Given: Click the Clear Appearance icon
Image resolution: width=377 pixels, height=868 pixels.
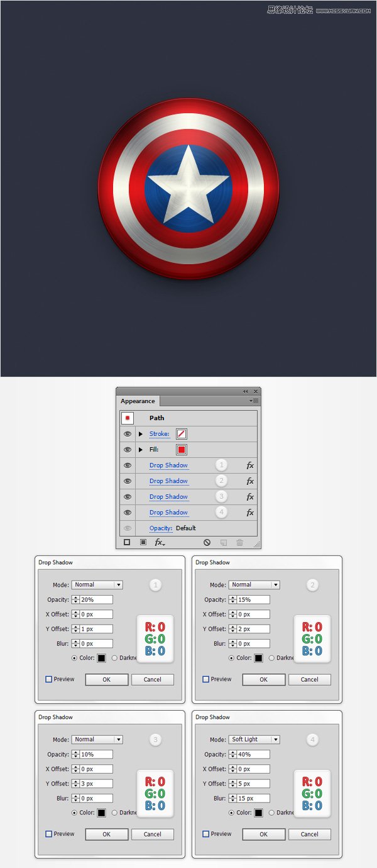Looking at the screenshot, I should [x=207, y=542].
